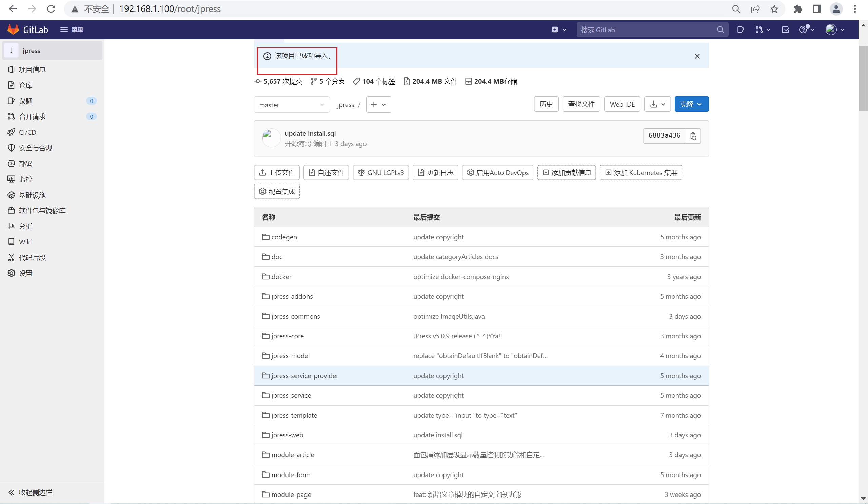
Task: Open the 菜单 hamburger menu
Action: pos(72,30)
